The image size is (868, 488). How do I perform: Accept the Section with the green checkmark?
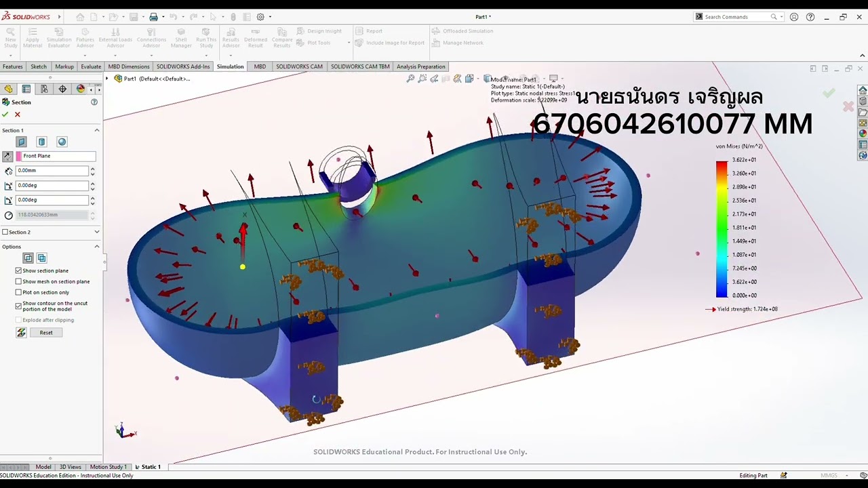5,115
